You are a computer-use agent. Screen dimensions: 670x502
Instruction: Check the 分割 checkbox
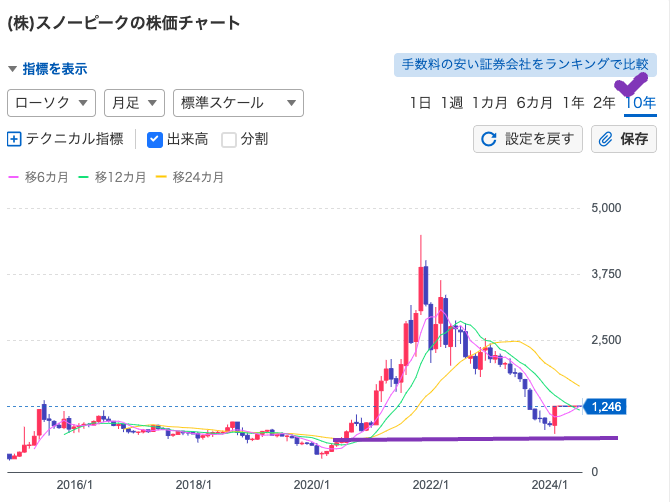pyautogui.click(x=229, y=140)
